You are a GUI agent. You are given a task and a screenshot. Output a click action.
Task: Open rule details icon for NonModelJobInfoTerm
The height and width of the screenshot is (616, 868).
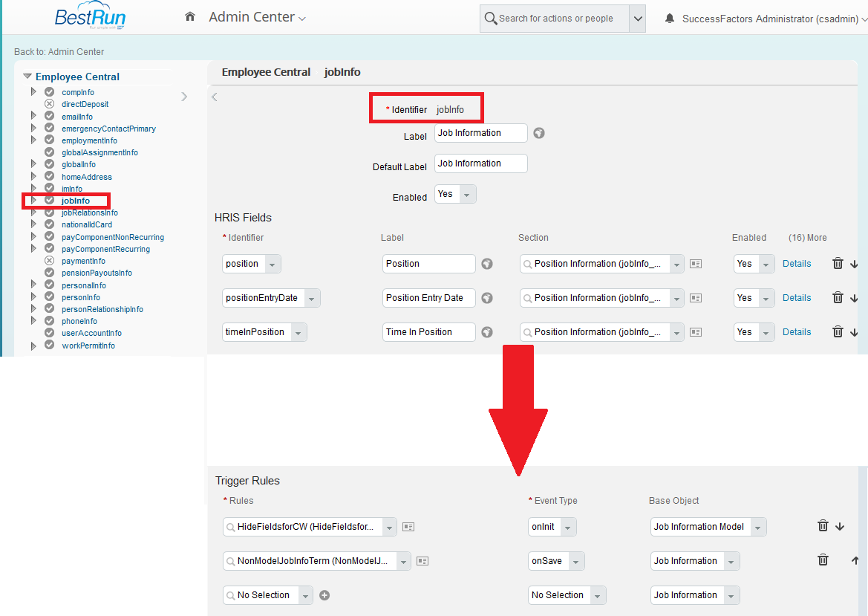click(422, 561)
